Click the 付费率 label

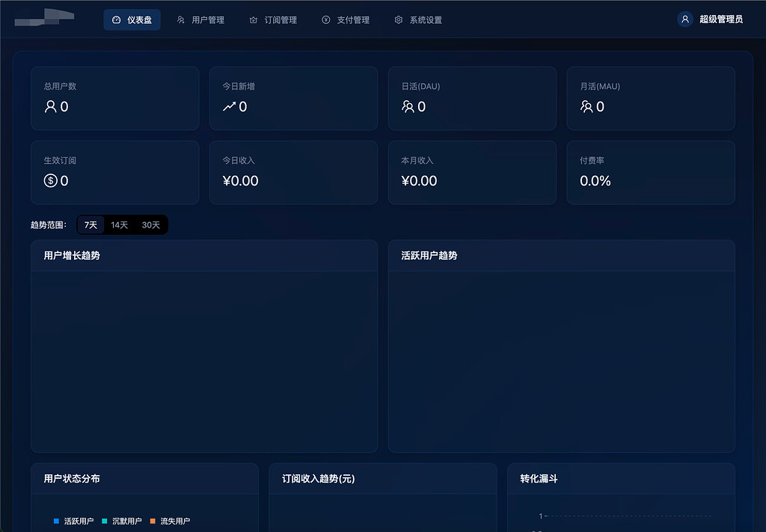point(592,160)
